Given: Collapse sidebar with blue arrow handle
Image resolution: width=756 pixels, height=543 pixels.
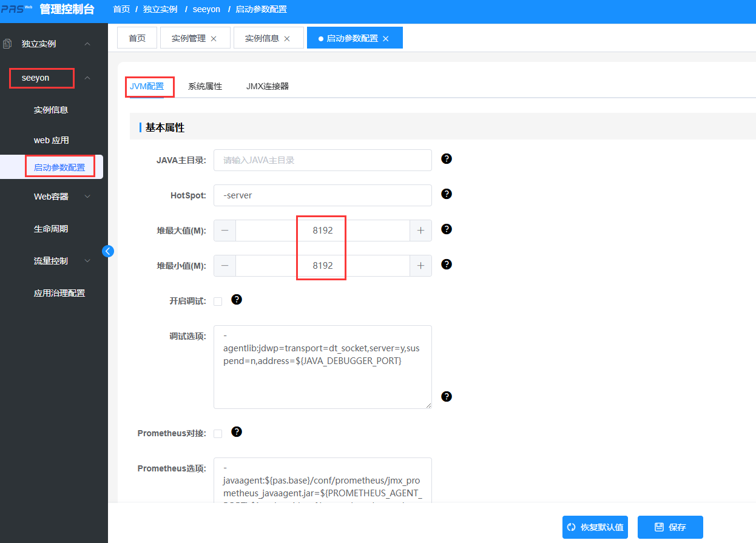Looking at the screenshot, I should point(108,251).
